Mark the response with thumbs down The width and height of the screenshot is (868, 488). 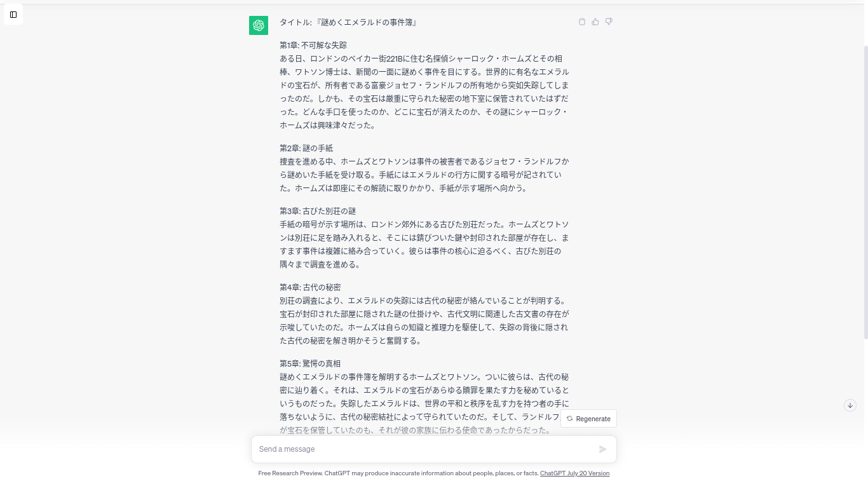click(x=609, y=22)
